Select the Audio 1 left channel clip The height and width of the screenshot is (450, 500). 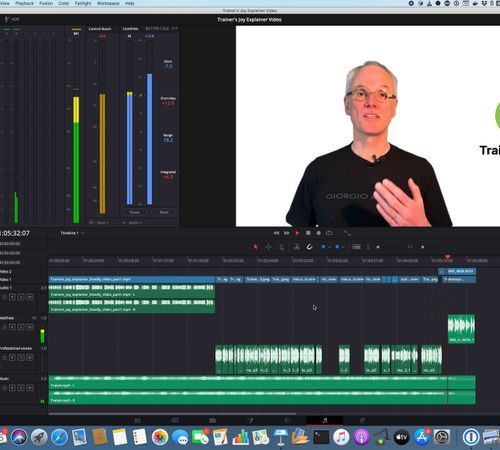pos(132,291)
